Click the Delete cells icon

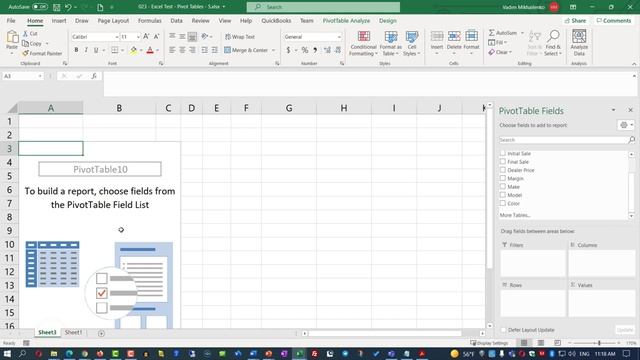(x=454, y=36)
